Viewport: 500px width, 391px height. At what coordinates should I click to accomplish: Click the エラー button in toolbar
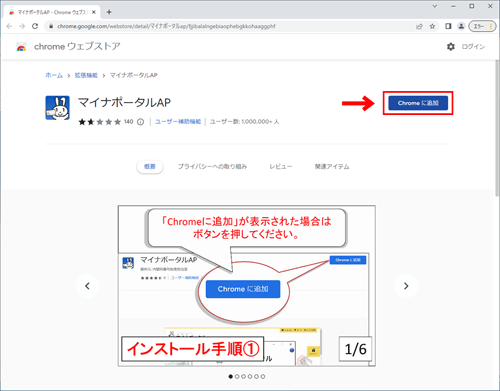(x=482, y=26)
